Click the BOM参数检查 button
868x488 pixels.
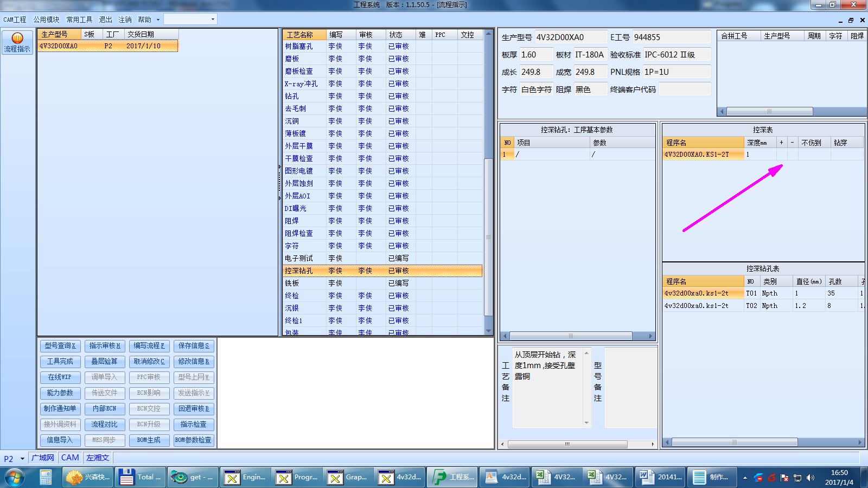pyautogui.click(x=194, y=440)
